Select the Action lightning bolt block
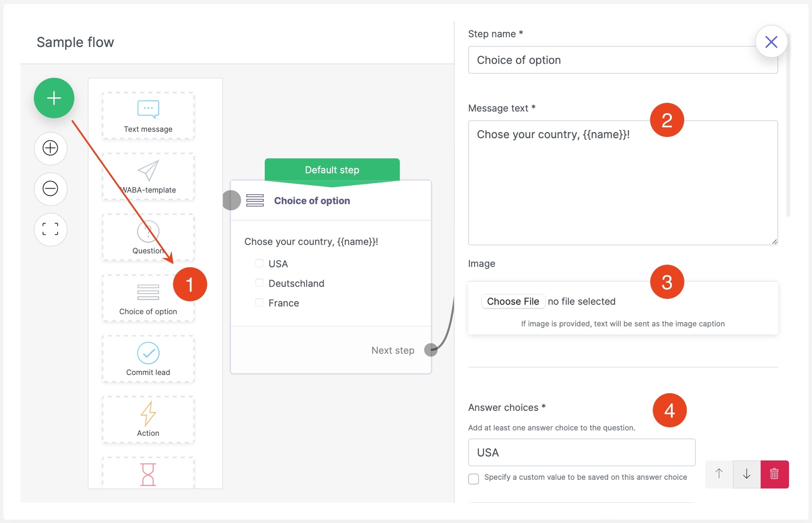This screenshot has width=812, height=523. click(x=148, y=419)
